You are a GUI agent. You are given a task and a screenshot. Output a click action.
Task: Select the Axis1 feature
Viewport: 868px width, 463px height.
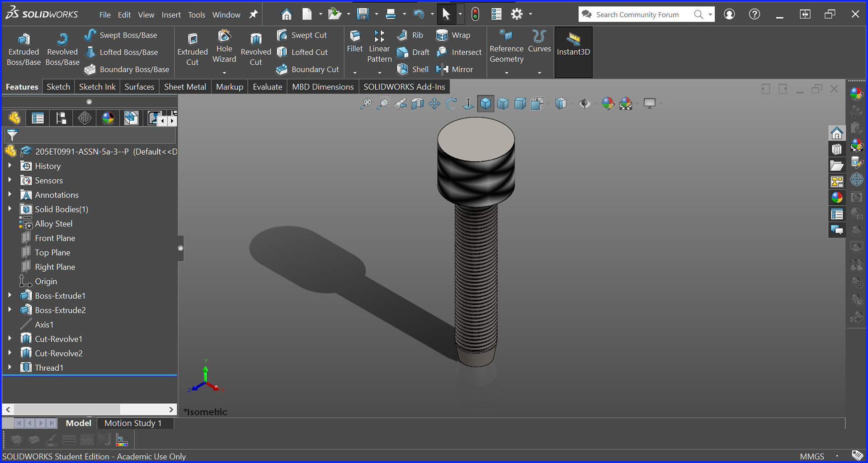44,325
